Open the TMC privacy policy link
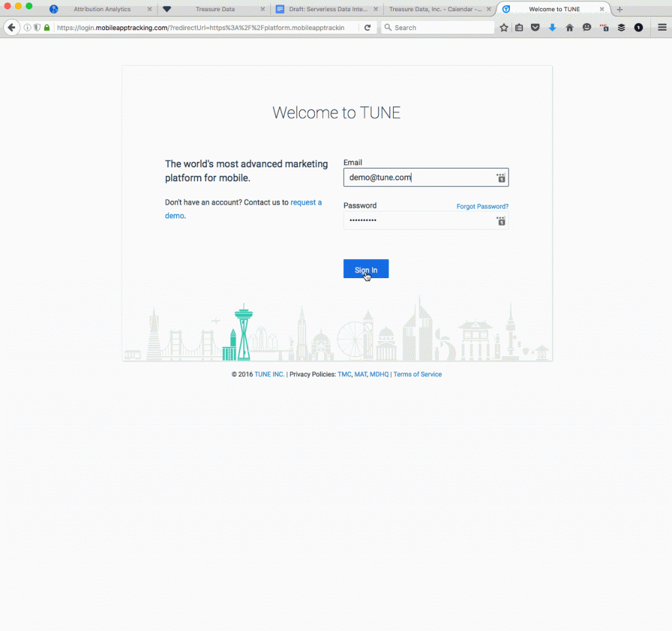Viewport: 672px width, 631px height. 344,375
